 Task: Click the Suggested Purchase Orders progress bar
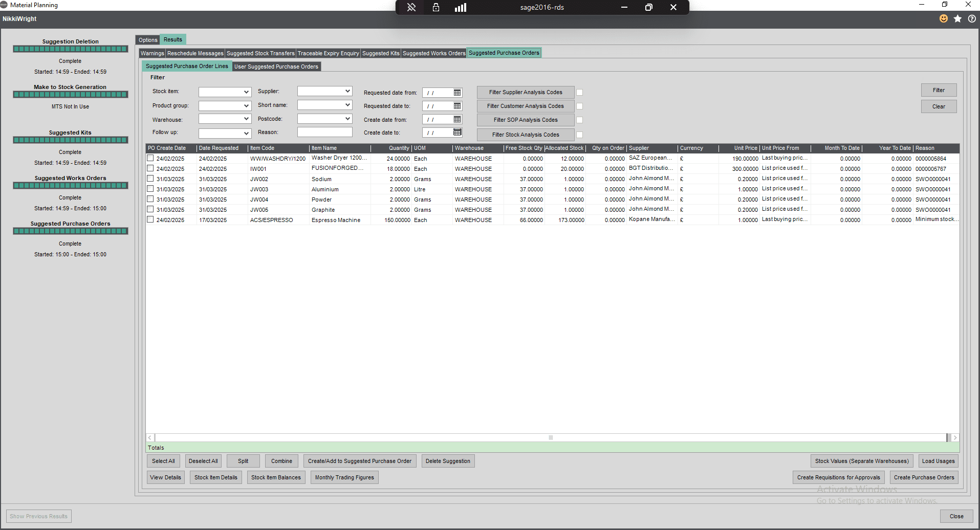[70, 231]
